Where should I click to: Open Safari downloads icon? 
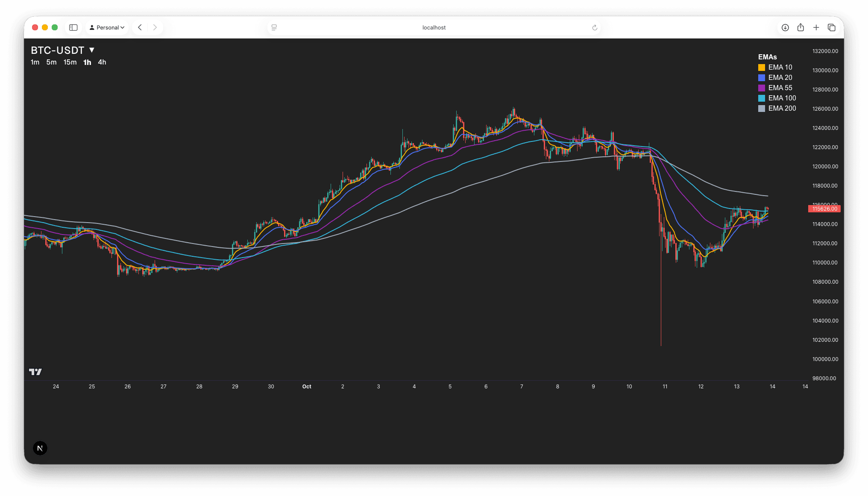[x=785, y=27]
